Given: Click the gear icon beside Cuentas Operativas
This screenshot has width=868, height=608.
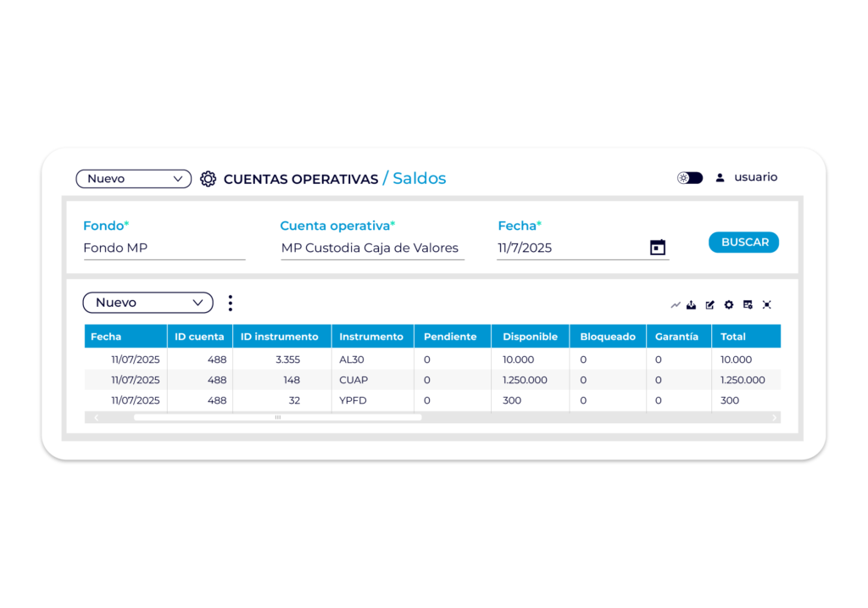Looking at the screenshot, I should 209,179.
